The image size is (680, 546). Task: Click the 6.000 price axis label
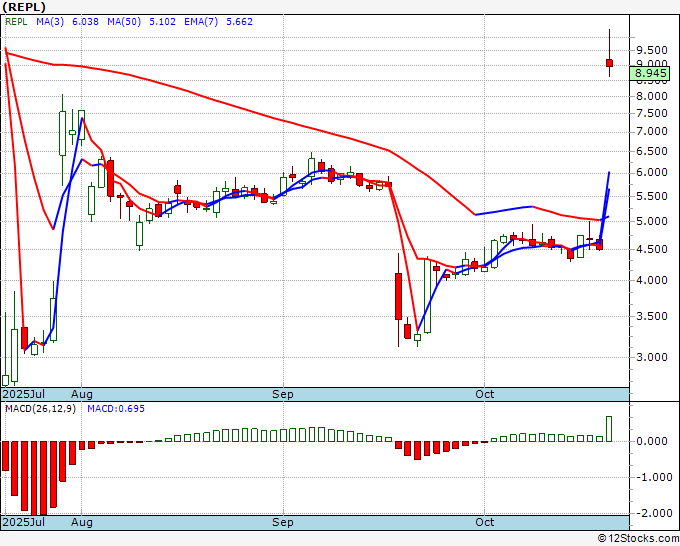tap(651, 173)
